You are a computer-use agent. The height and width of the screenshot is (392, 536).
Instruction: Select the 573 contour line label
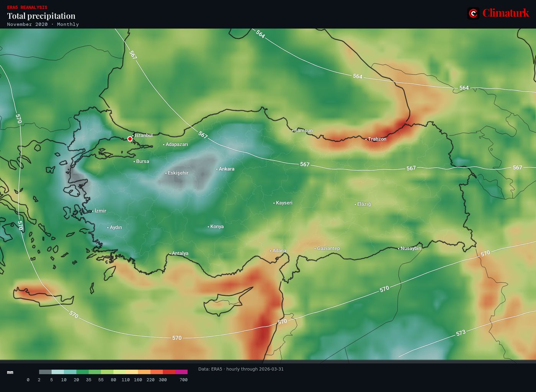click(x=461, y=333)
